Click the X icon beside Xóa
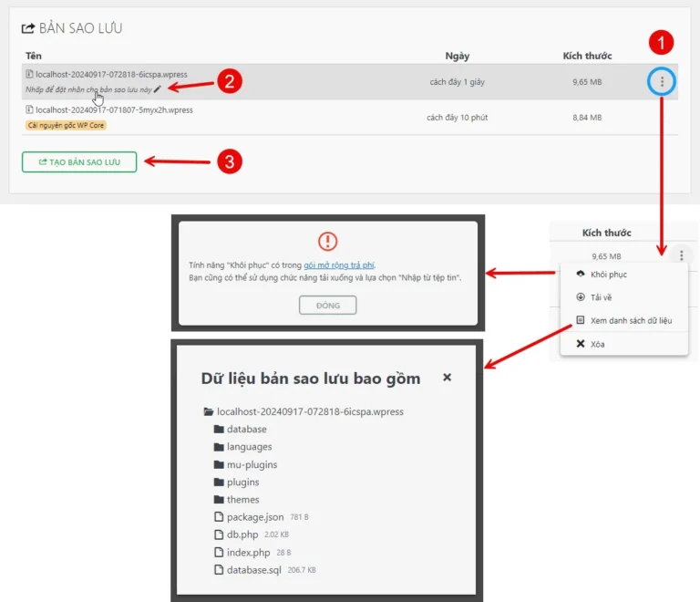The width and height of the screenshot is (700, 602). [581, 344]
